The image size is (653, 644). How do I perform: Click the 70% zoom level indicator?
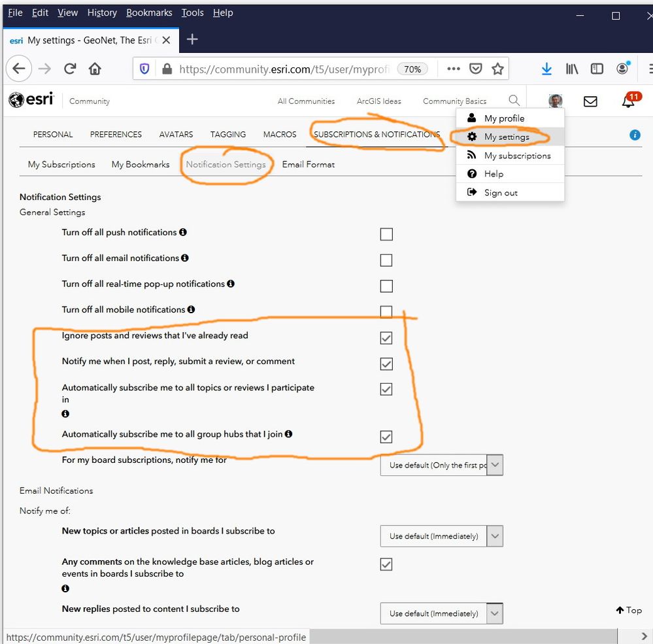(x=412, y=69)
